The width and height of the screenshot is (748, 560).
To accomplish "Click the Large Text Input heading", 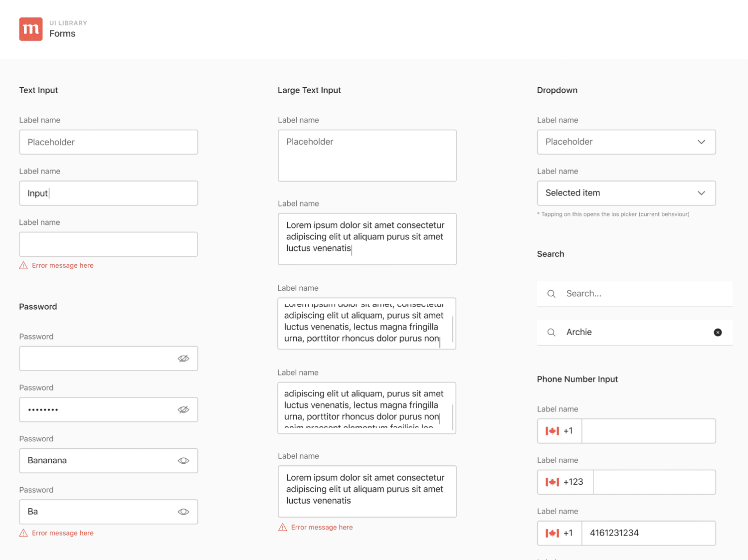I will [309, 90].
